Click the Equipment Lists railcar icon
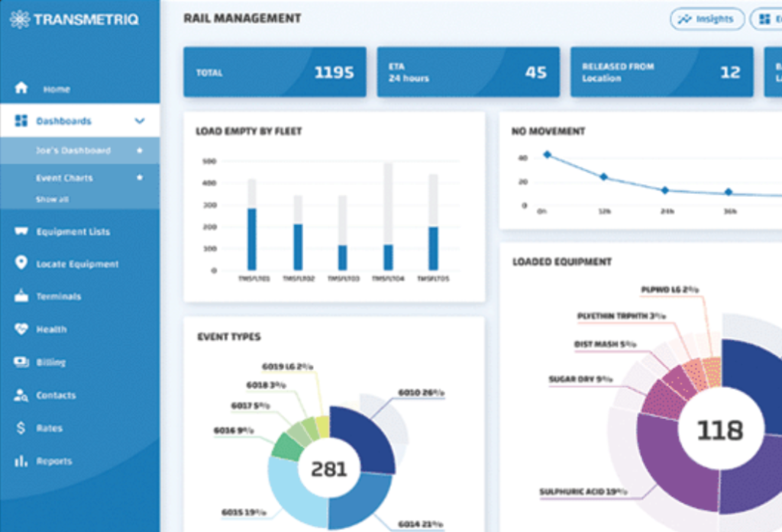Viewport: 782px width, 532px height. (x=21, y=231)
